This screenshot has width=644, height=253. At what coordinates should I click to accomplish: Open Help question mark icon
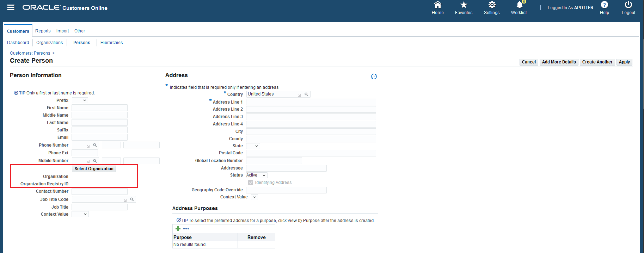[604, 5]
